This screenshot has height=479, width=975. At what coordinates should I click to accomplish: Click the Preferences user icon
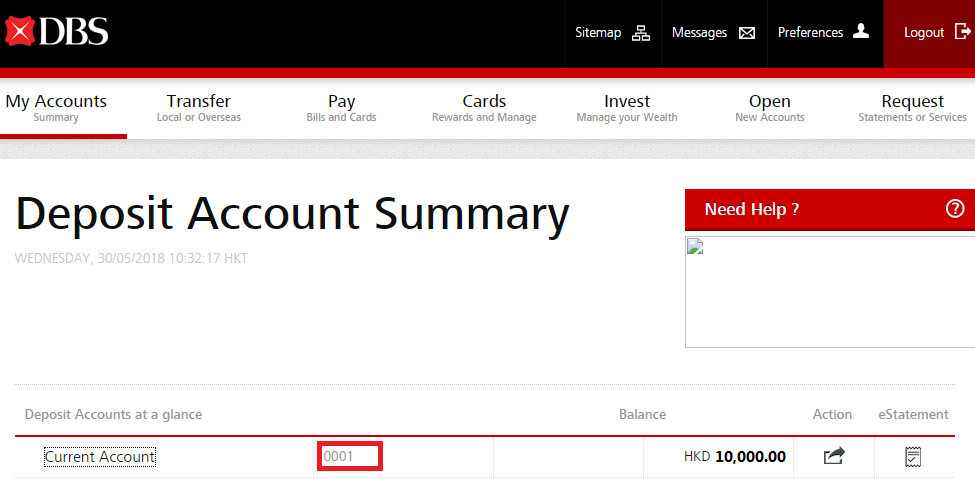(x=861, y=32)
